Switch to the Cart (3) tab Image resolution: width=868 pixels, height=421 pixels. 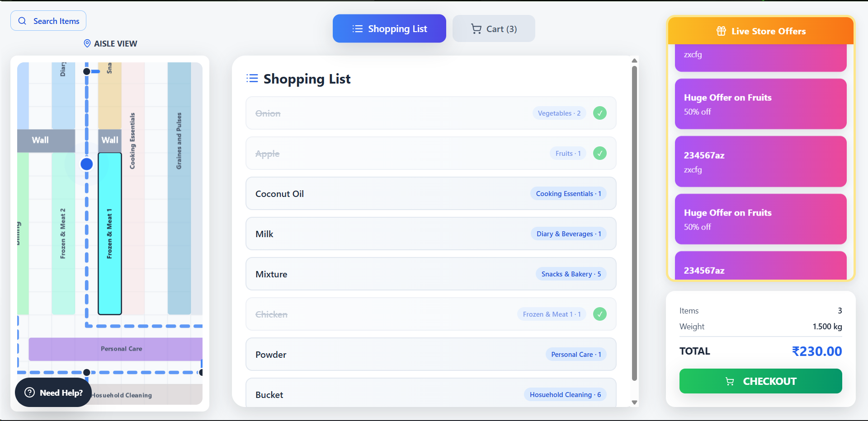(x=494, y=28)
